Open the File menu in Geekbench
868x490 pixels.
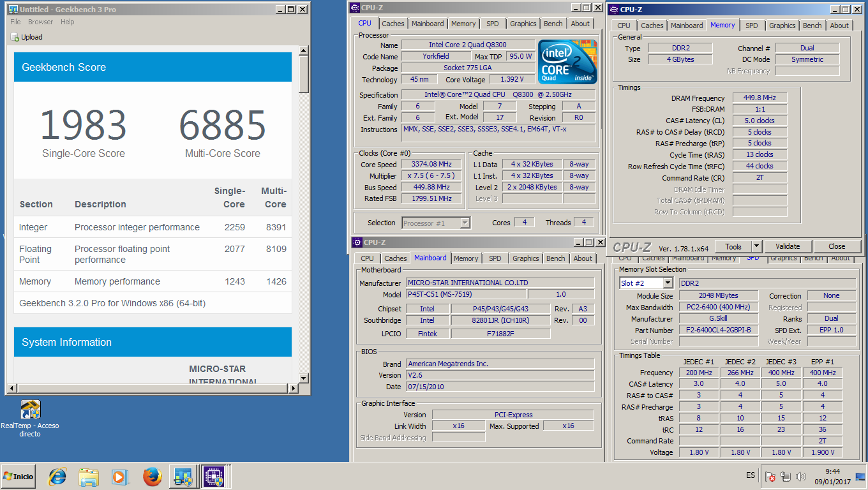(15, 22)
